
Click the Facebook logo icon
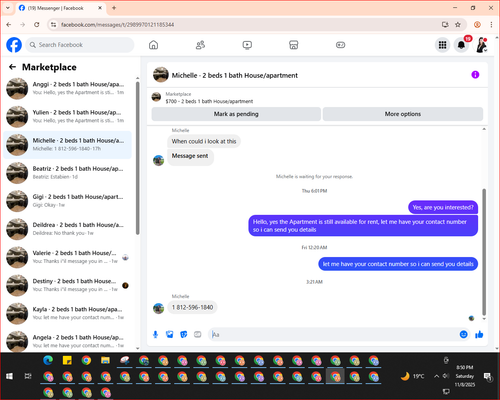point(14,45)
